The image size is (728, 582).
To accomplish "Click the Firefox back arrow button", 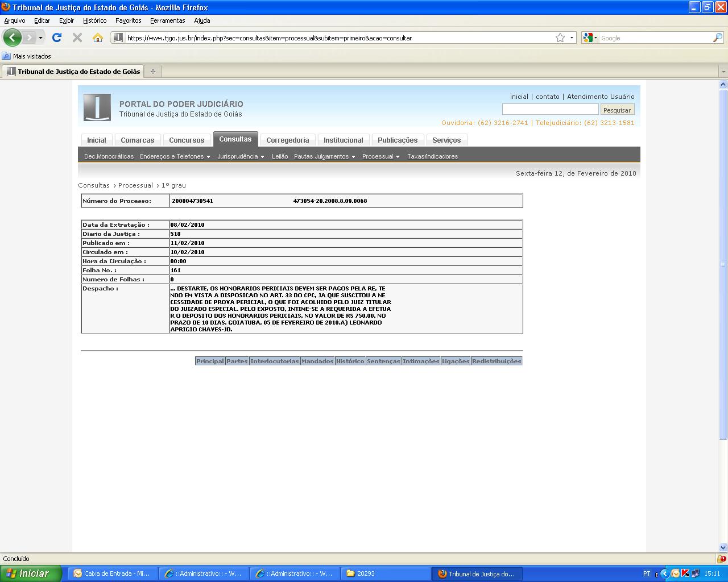I will (13, 38).
